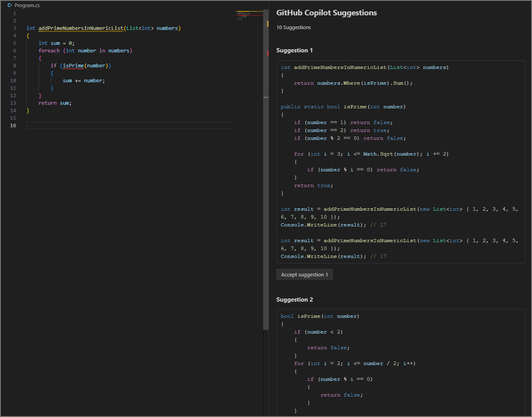Click the addPrimeNumbersInNumericList function name on line 3
Screen dimensions: 532x417
tap(81, 28)
